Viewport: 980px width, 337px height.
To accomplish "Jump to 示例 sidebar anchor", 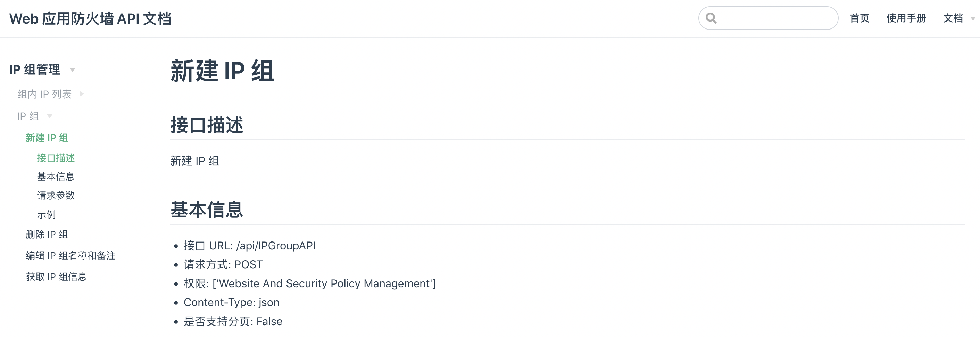I will 46,214.
